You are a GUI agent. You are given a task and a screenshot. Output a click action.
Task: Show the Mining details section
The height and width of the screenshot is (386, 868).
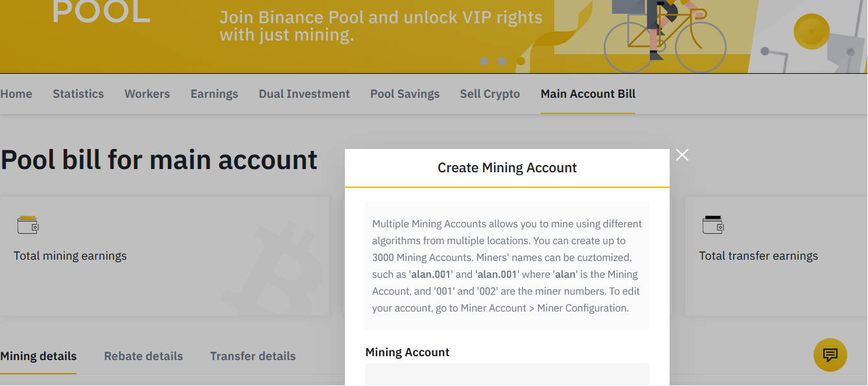[38, 356]
